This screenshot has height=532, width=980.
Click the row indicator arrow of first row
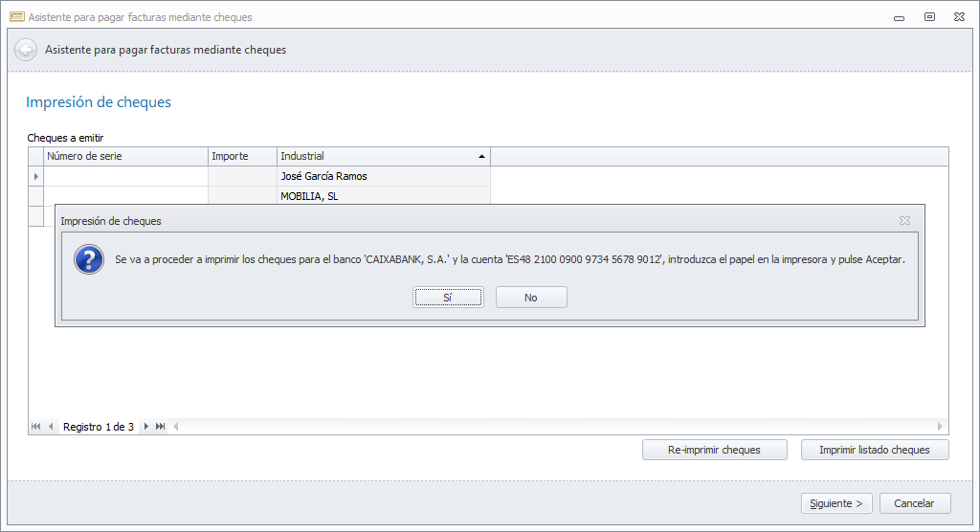pos(35,176)
